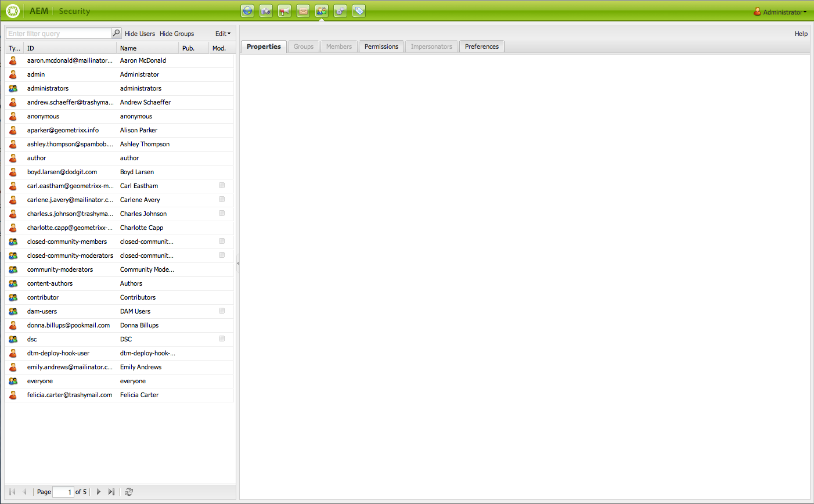Switch to the Permissions tab
Screen dimensions: 814x504
click(381, 46)
